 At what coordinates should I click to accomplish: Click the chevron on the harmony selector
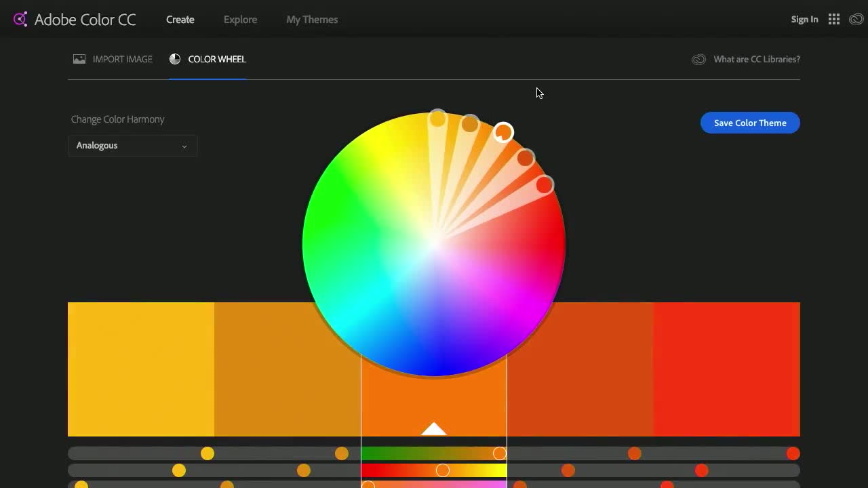click(x=184, y=146)
